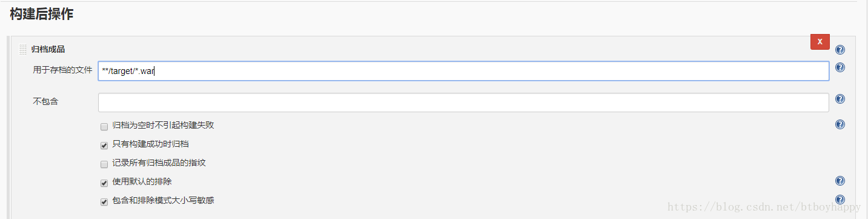The width and height of the screenshot is (868, 219).
Task: Show help for 包含和排除模式大小写敏感 option
Action: pyautogui.click(x=840, y=200)
